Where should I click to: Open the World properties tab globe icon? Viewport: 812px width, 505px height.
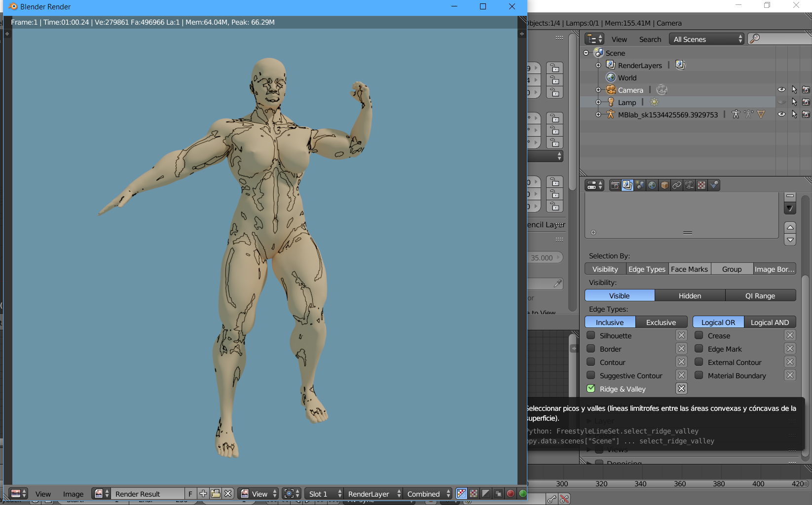652,185
